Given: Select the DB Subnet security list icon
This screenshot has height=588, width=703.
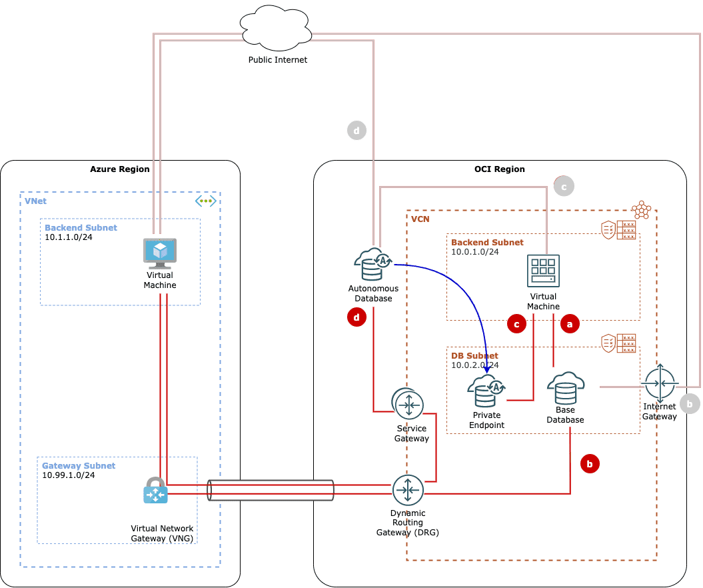Looking at the screenshot, I should pos(618,343).
